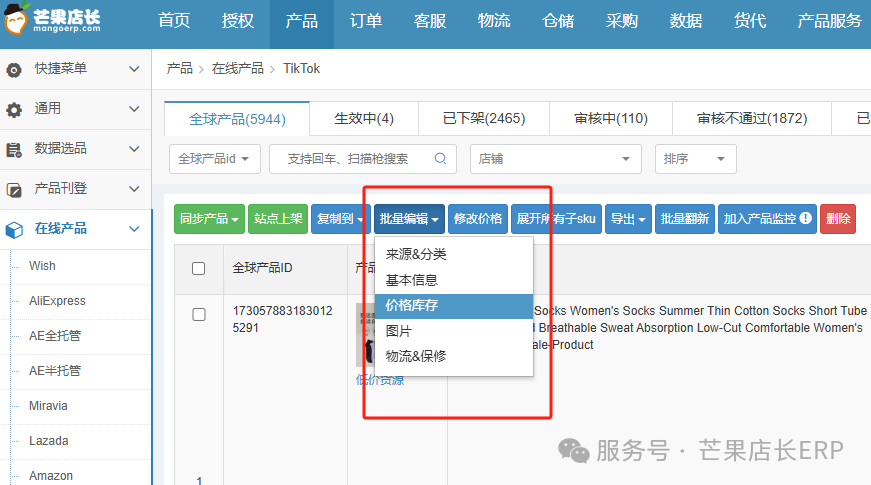Open the 数据 top menu
This screenshot has height=485, width=871.
click(685, 21)
